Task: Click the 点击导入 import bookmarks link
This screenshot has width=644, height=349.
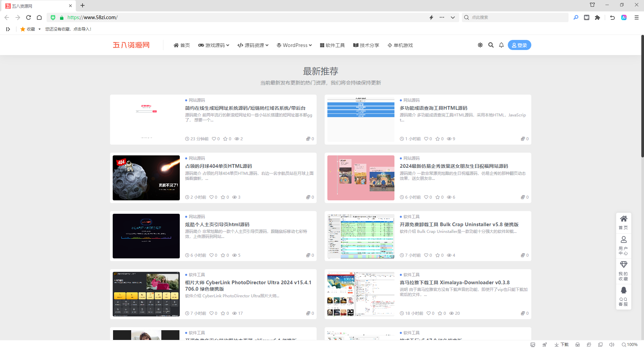Action: click(x=82, y=29)
